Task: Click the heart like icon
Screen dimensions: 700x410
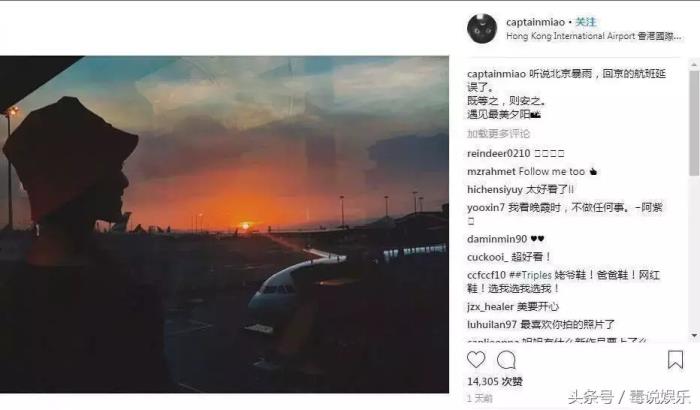Action: click(476, 360)
